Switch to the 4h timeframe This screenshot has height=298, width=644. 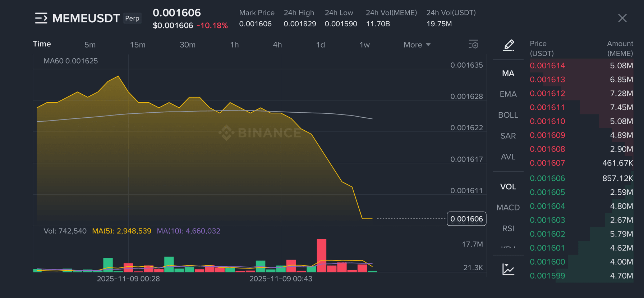(x=277, y=45)
